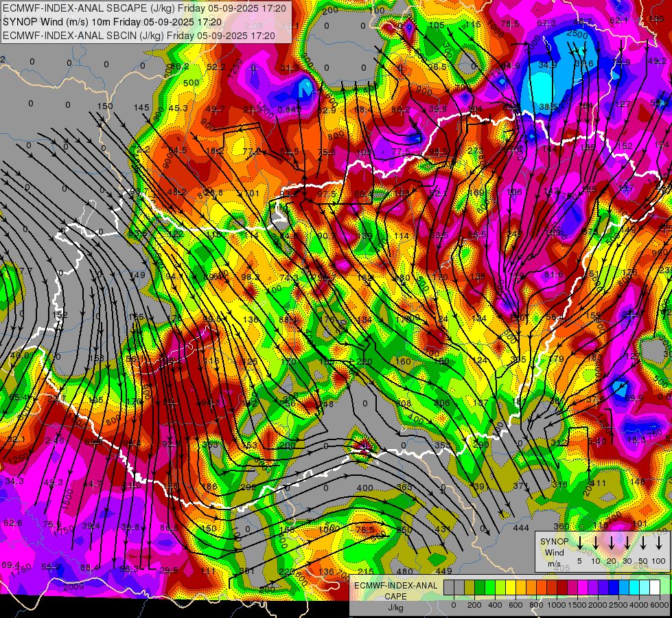Click the 5 m/s wind arrow
The height and width of the screenshot is (618, 672).
coord(579,542)
